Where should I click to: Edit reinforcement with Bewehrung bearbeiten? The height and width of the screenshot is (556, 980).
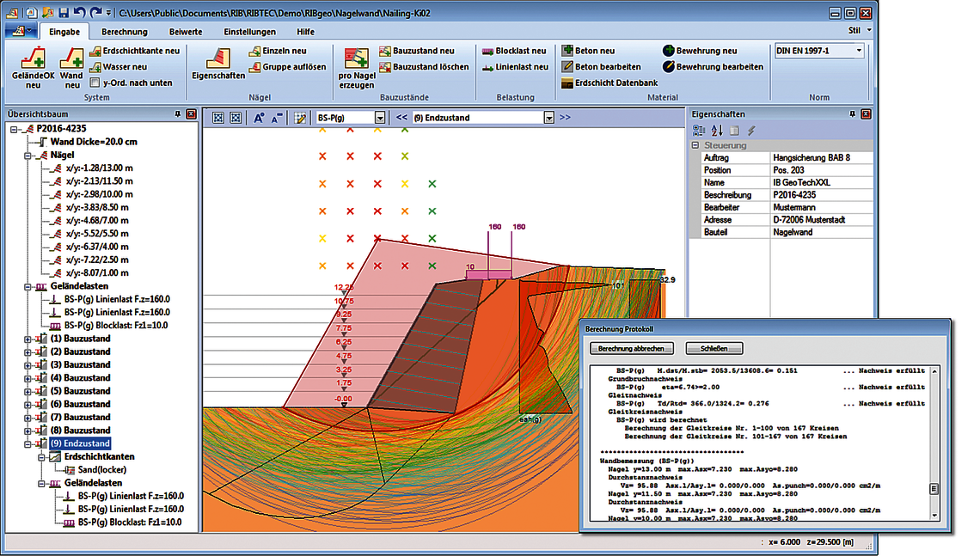tap(714, 67)
